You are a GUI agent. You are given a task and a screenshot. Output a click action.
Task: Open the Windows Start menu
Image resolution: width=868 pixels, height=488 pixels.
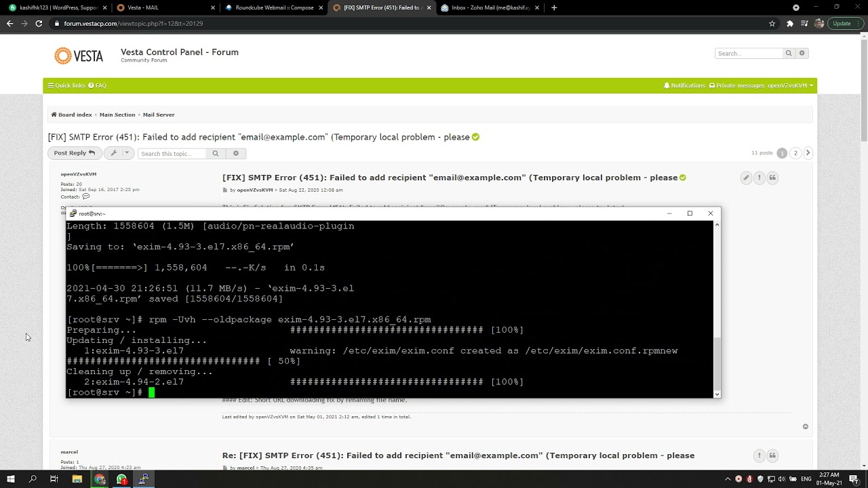[11, 479]
